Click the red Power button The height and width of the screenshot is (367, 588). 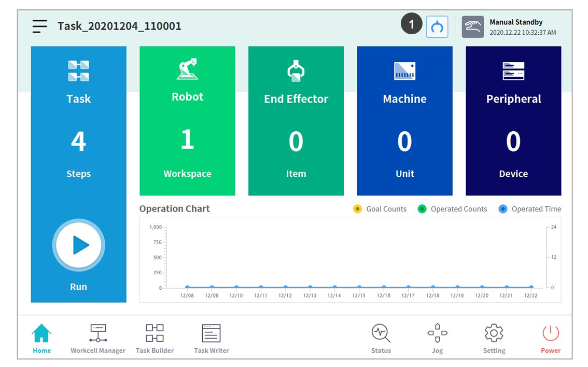[550, 338]
